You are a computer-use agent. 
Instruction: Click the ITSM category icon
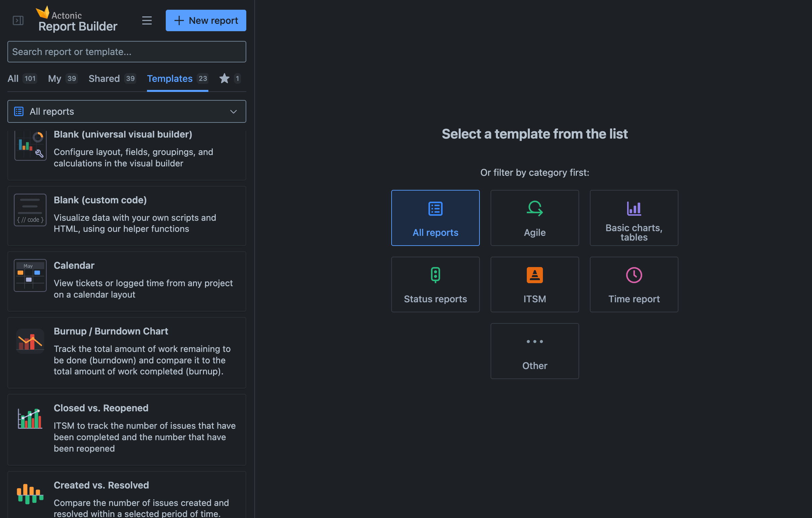click(x=535, y=275)
